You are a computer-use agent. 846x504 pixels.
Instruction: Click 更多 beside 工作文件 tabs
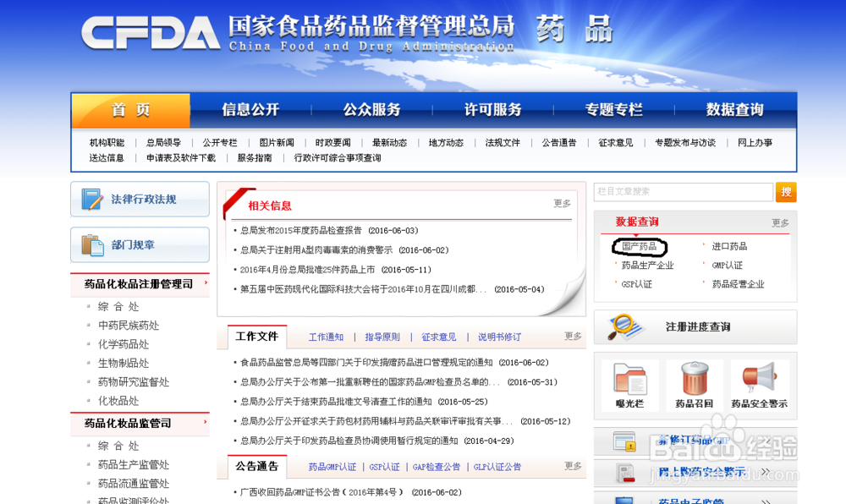573,337
